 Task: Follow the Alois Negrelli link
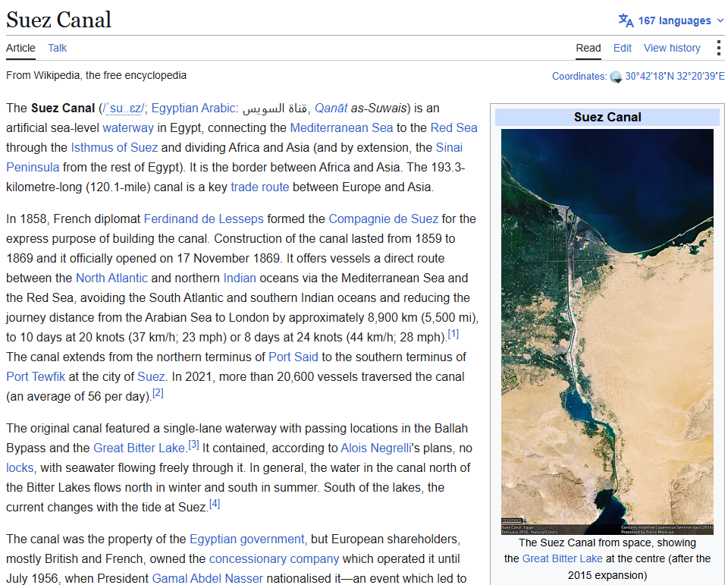coord(376,448)
